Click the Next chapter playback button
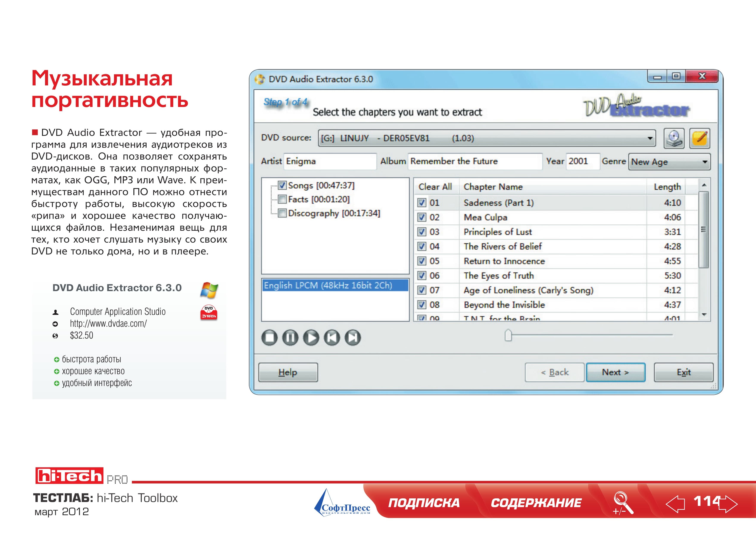 pyautogui.click(x=353, y=338)
